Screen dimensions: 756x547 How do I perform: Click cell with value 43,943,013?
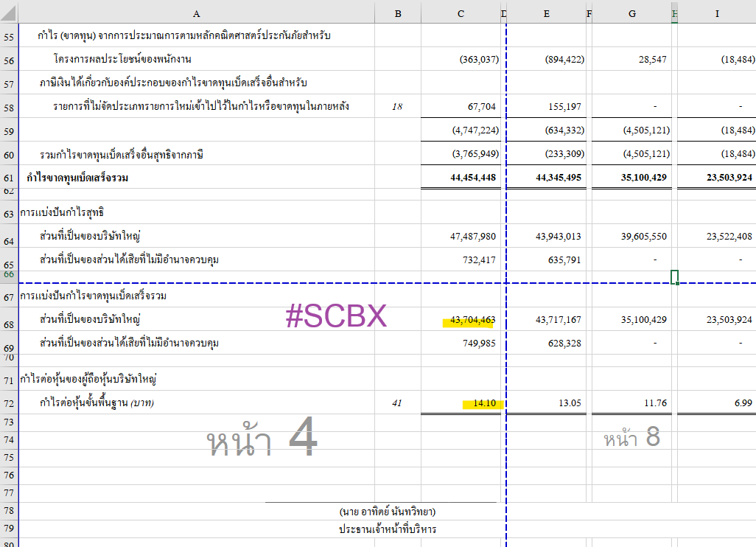click(x=559, y=237)
